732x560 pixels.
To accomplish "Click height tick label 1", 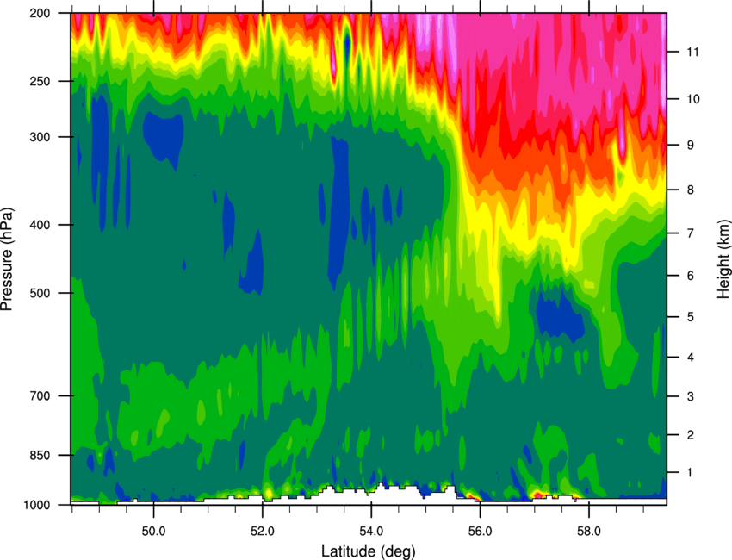I will coord(691,473).
